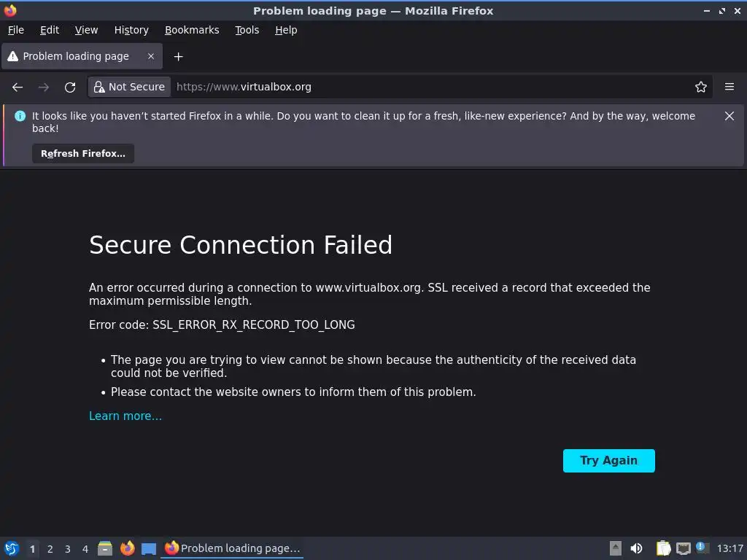
Task: Open the file manager from the taskbar
Action: (105, 548)
